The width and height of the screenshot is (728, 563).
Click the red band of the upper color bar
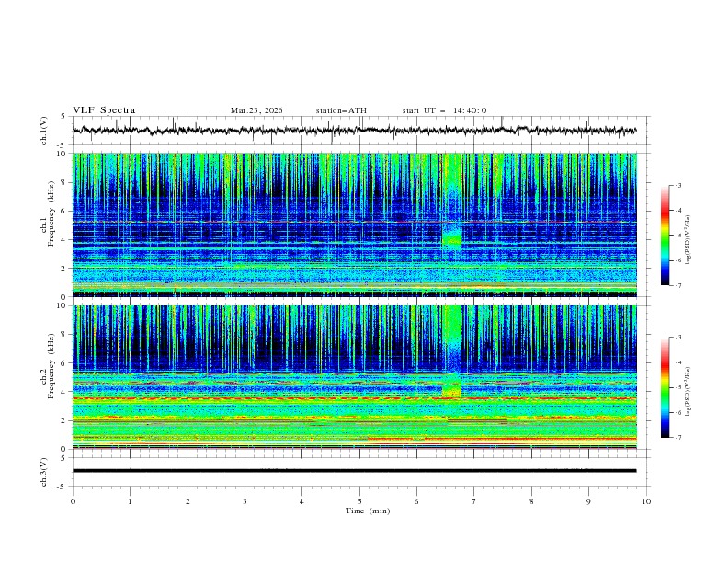(665, 212)
